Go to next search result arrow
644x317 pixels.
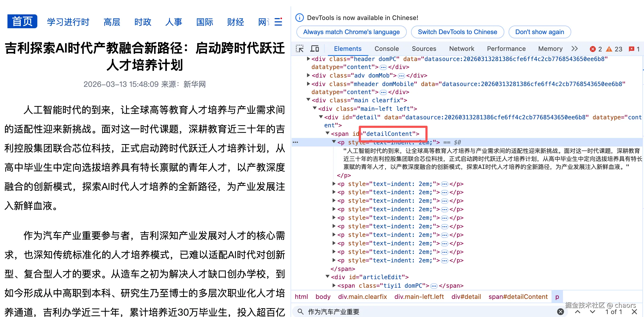pyautogui.click(x=593, y=312)
